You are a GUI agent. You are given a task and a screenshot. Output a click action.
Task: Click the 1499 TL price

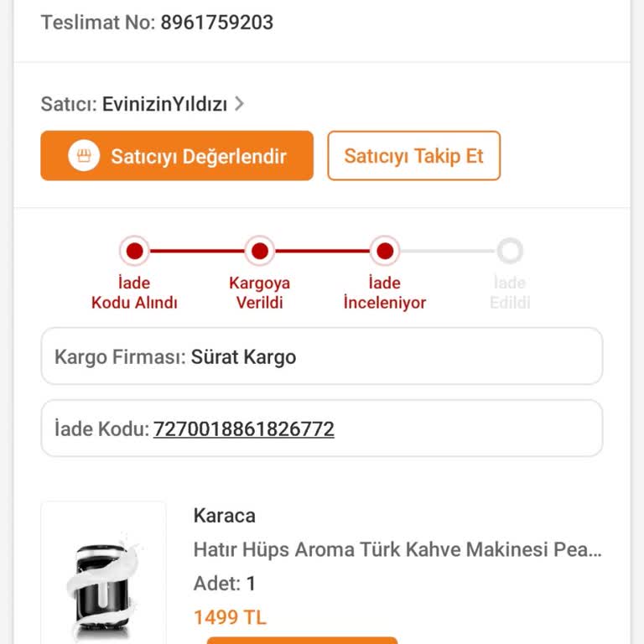tap(230, 618)
